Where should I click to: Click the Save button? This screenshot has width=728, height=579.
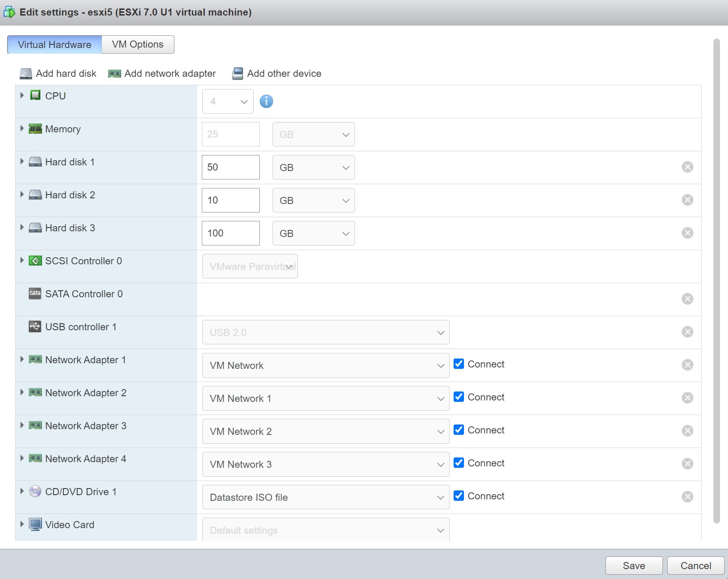click(634, 566)
